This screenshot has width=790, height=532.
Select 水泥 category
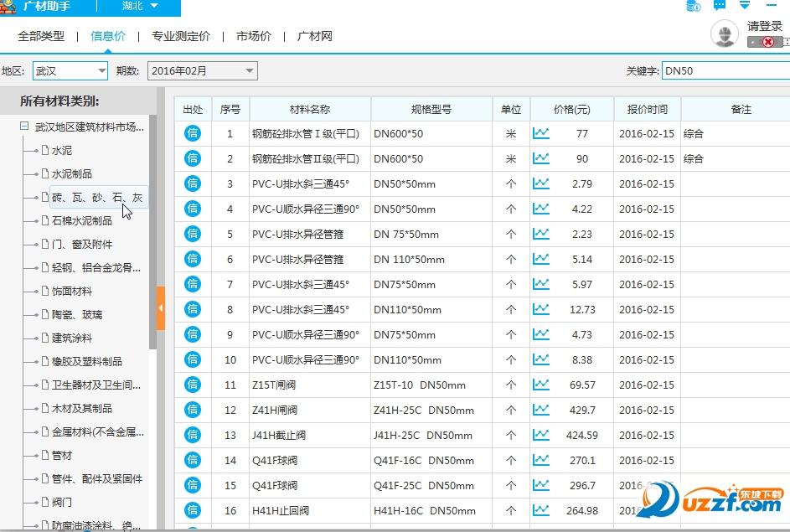point(61,150)
